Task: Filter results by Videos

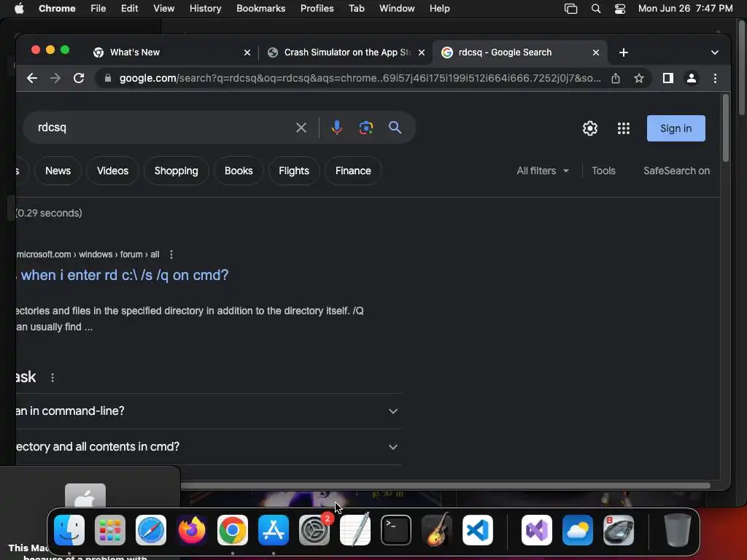Action: (112, 171)
